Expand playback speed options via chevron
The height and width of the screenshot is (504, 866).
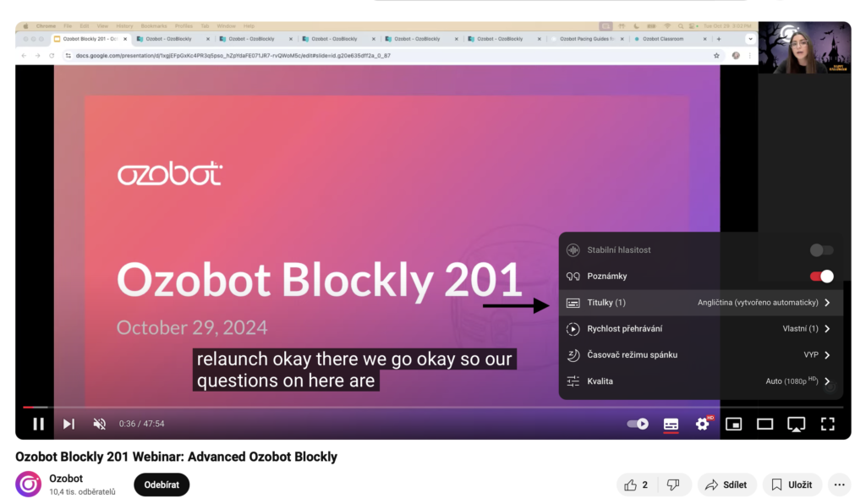[827, 329]
